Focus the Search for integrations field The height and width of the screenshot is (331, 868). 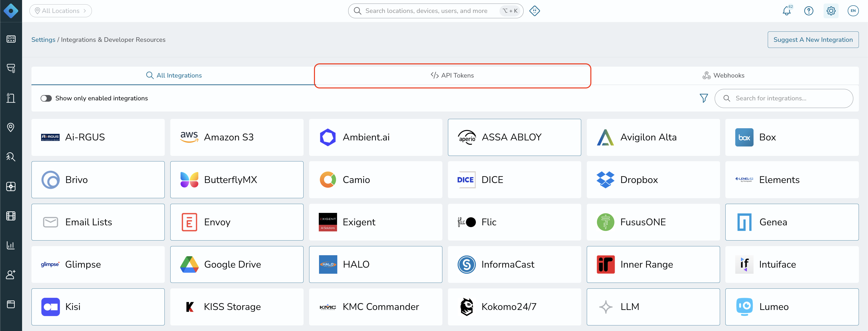click(x=784, y=98)
